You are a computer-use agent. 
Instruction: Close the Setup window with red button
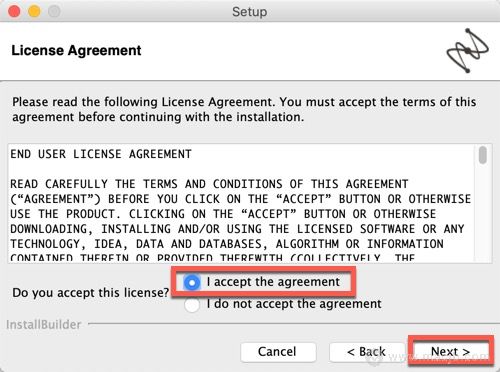tap(14, 11)
